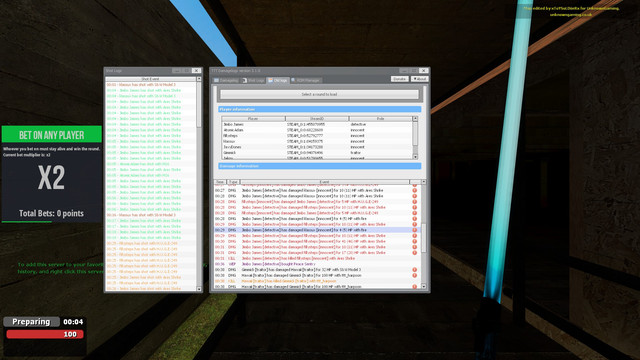Select the red 00:26 'SIW Model 3' shot row
Viewport: 640px width, 360px height.
coord(151,215)
